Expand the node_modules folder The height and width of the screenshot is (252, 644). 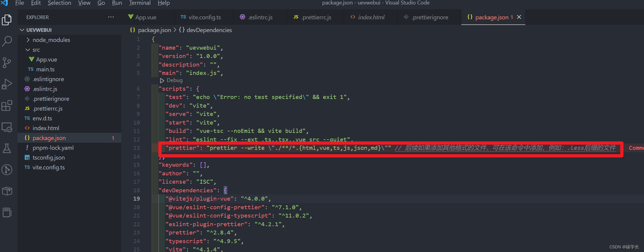[x=28, y=40]
